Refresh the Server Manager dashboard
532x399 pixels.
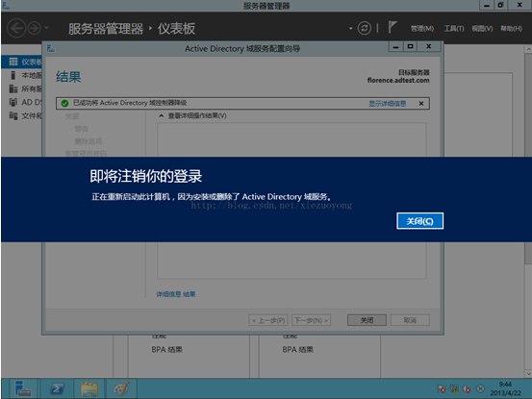[x=365, y=28]
